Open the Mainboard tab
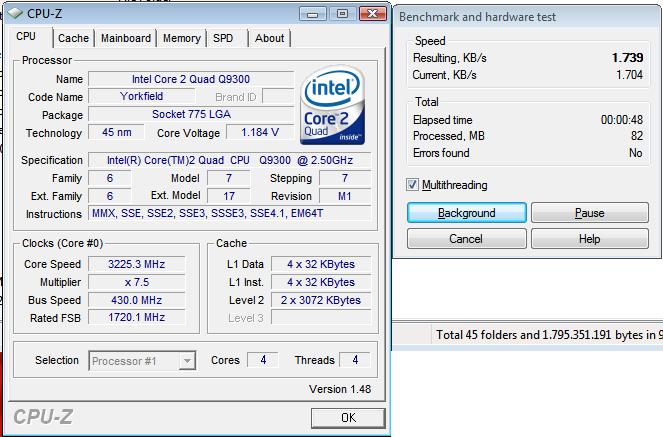This screenshot has width=663, height=437. [126, 38]
